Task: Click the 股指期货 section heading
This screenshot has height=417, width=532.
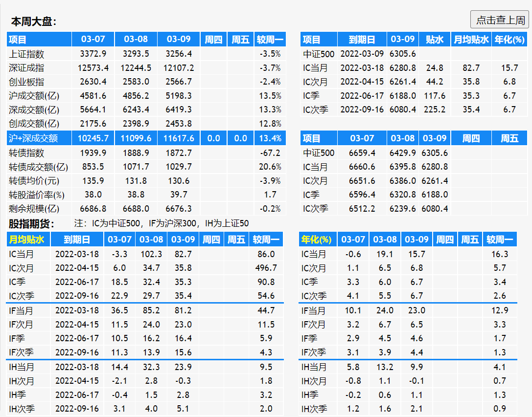Action: click(31, 223)
